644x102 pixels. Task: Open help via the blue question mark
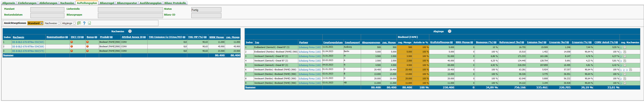click(x=84, y=23)
